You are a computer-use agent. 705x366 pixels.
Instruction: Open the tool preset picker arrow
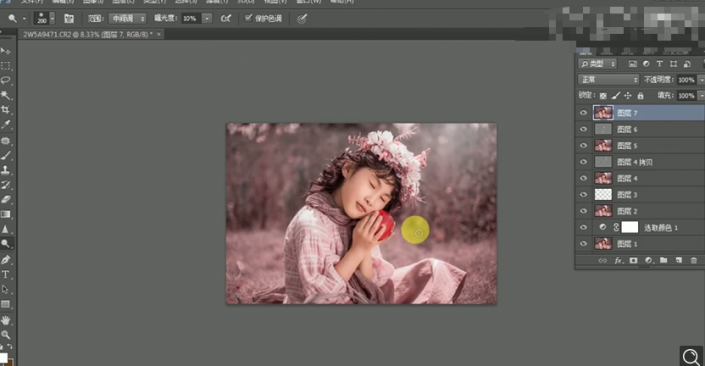pos(24,18)
